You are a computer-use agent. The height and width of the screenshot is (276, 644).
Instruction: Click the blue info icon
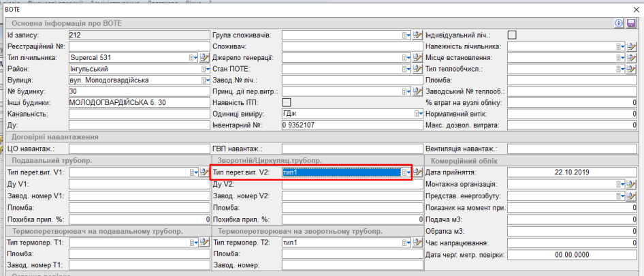tap(619, 23)
